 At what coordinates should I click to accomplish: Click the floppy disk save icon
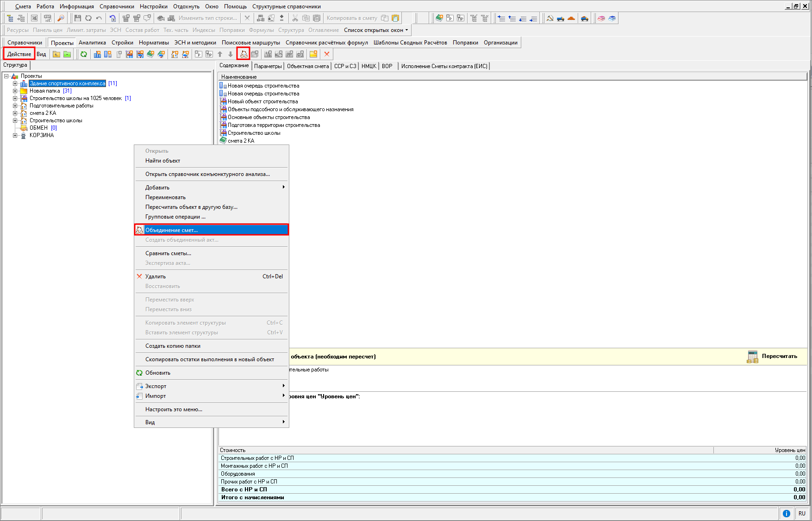click(77, 19)
